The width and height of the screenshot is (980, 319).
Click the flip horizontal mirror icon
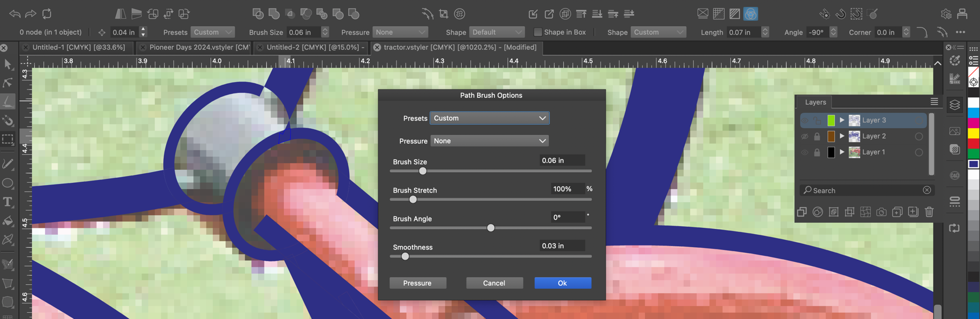click(x=121, y=14)
